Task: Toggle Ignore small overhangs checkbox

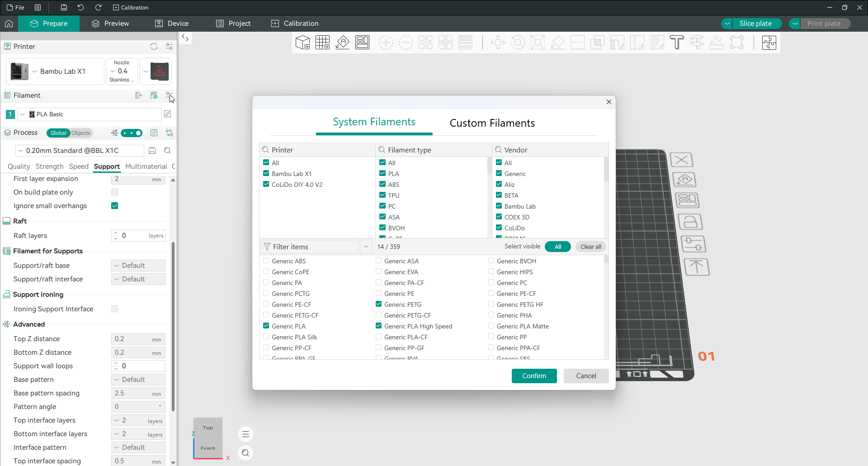Action: coord(115,206)
